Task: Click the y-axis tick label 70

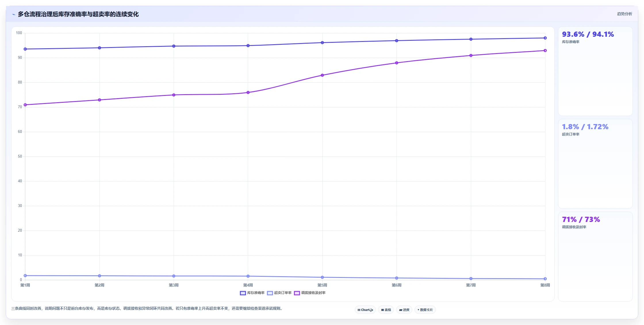Action: click(20, 107)
